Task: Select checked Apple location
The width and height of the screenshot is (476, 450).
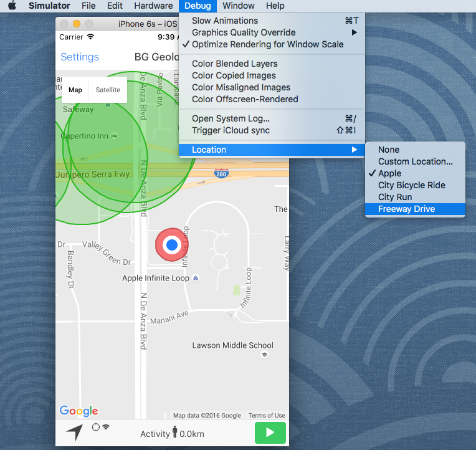Action: point(415,173)
